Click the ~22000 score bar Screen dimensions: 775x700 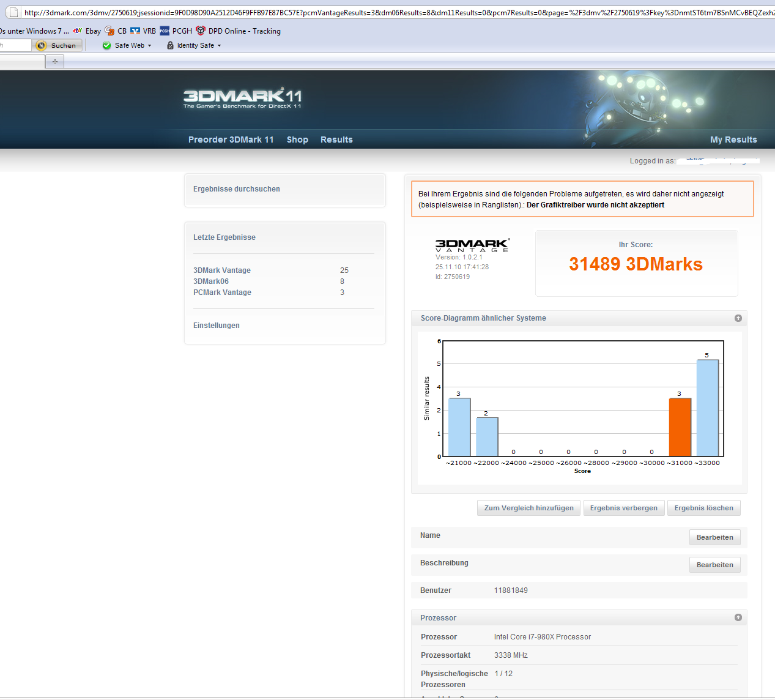coord(487,437)
